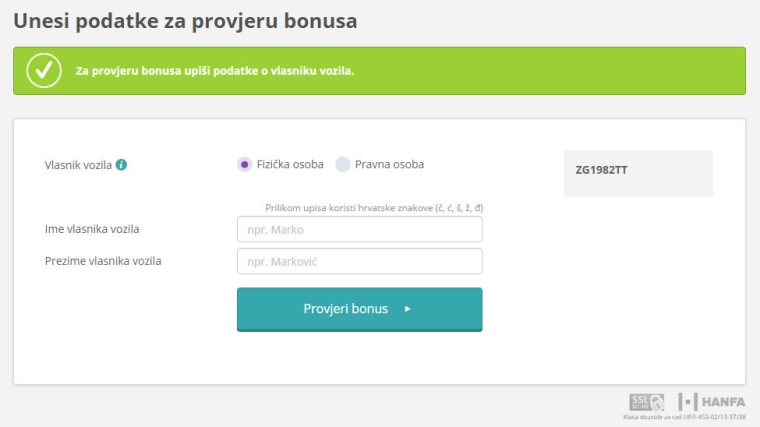The width and height of the screenshot is (760, 427).
Task: Click the hint about hrvatske znakove
Action: (x=374, y=208)
